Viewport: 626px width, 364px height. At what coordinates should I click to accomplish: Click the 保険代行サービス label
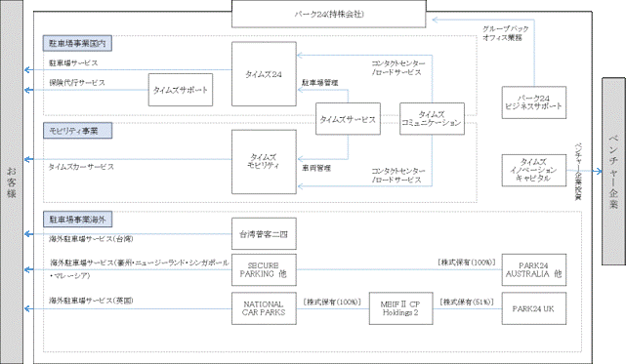[x=77, y=83]
